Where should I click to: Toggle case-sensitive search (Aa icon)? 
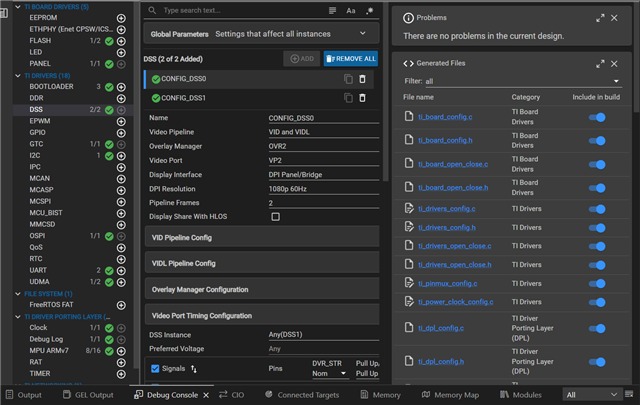(351, 10)
